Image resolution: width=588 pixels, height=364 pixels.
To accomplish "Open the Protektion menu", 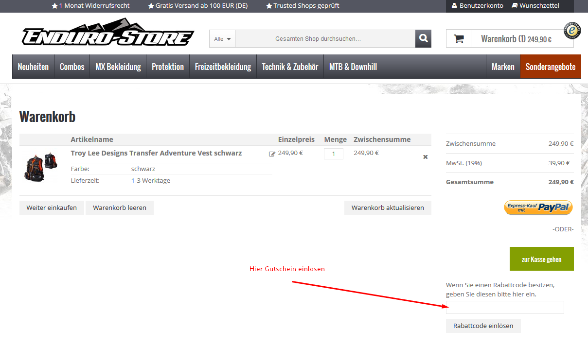I will 168,67.
